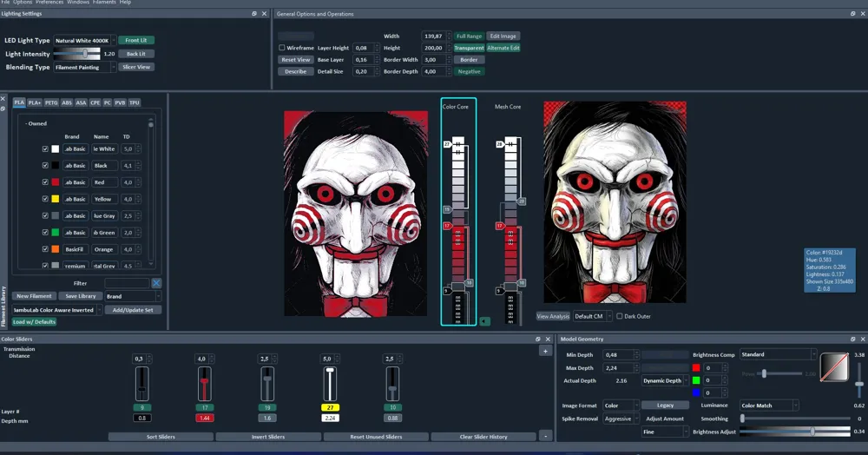Tick the Dark Outer checkbox
Screen dimensions: 868x455
pos(620,316)
